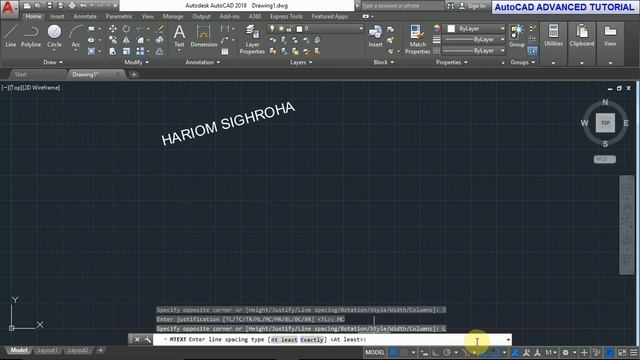Image resolution: width=640 pixels, height=360 pixels.
Task: Select the Mirror tool
Action: 127,40
